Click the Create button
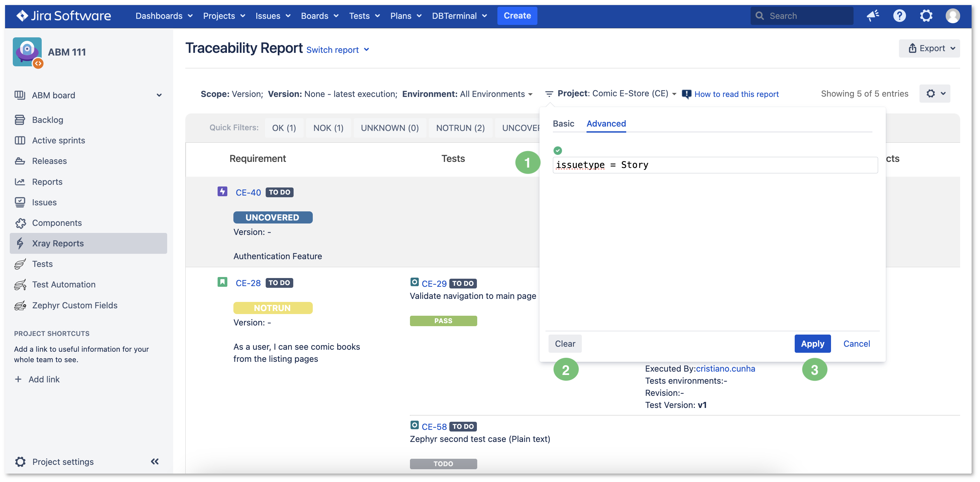 [x=517, y=15]
